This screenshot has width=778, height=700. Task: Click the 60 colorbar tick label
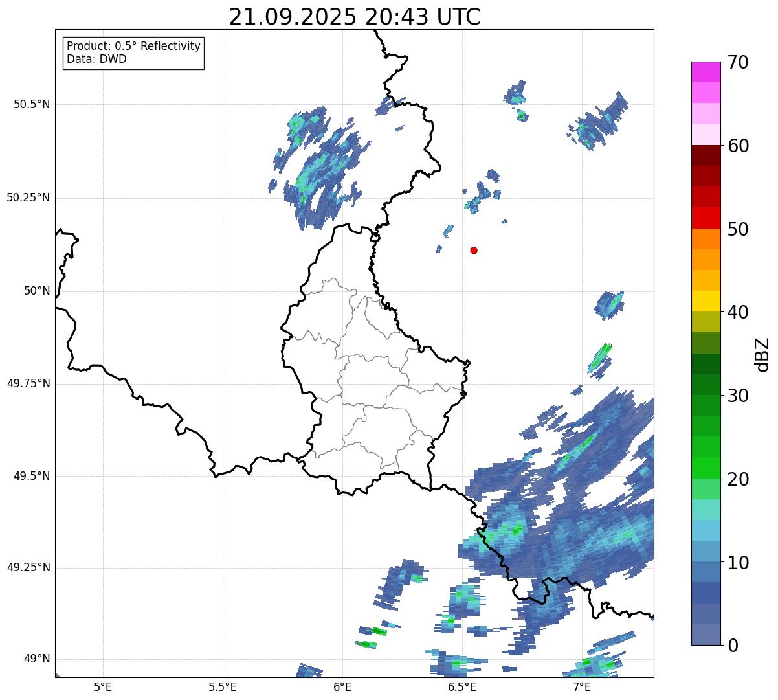pyautogui.click(x=739, y=146)
